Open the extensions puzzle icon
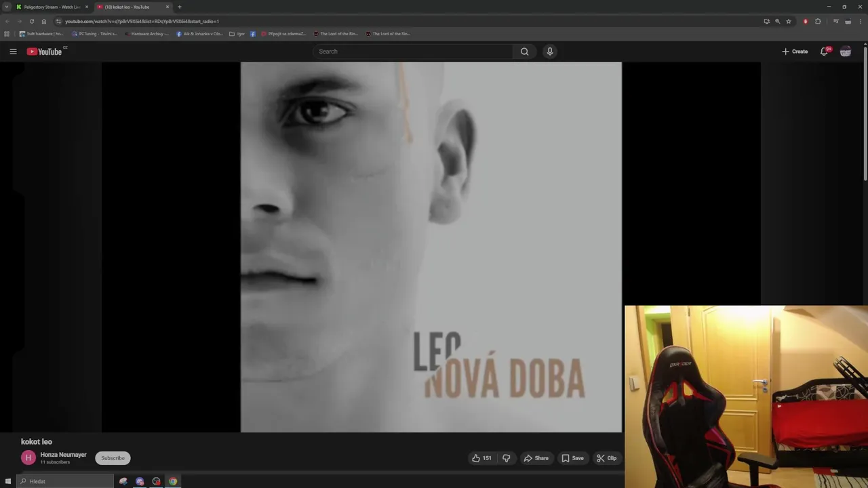Screen dimensions: 868x488 pos(818,21)
